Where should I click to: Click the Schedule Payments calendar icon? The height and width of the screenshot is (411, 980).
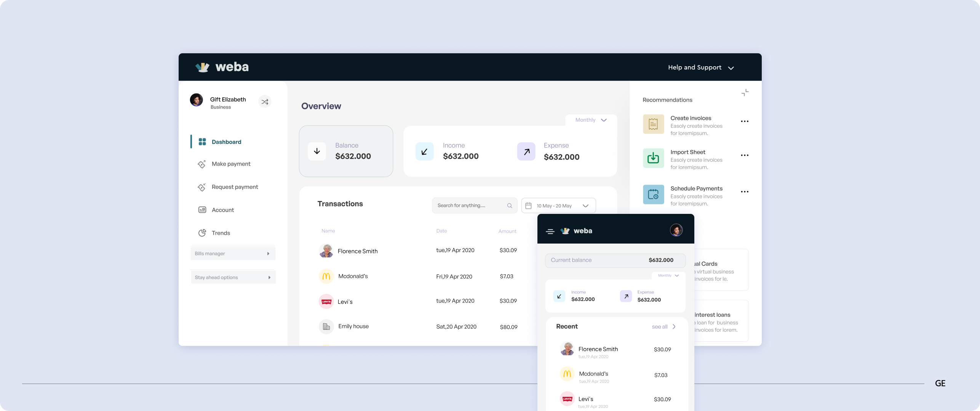(653, 194)
